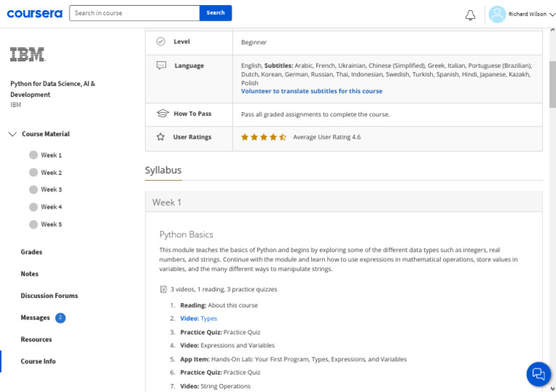Select the Week 5 status circle

point(33,224)
